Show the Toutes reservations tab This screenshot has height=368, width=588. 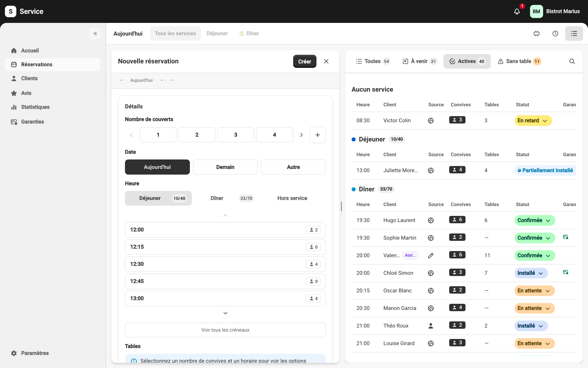coord(373,61)
